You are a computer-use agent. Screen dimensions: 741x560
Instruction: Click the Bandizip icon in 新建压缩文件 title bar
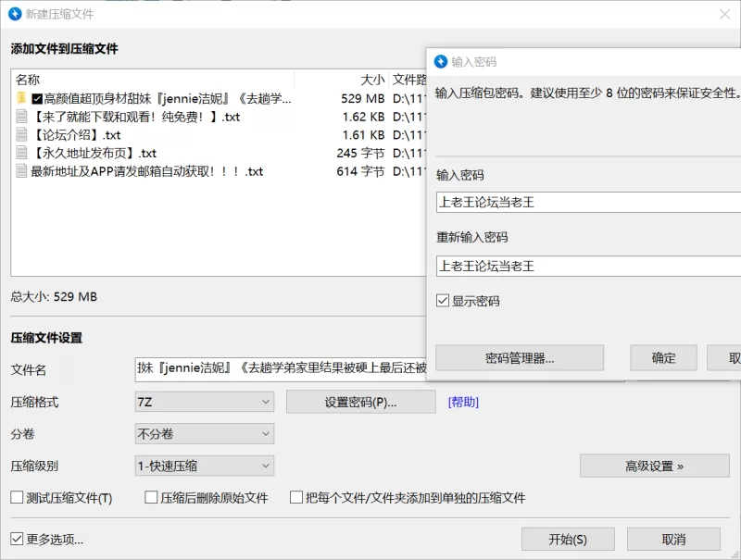coord(14,14)
